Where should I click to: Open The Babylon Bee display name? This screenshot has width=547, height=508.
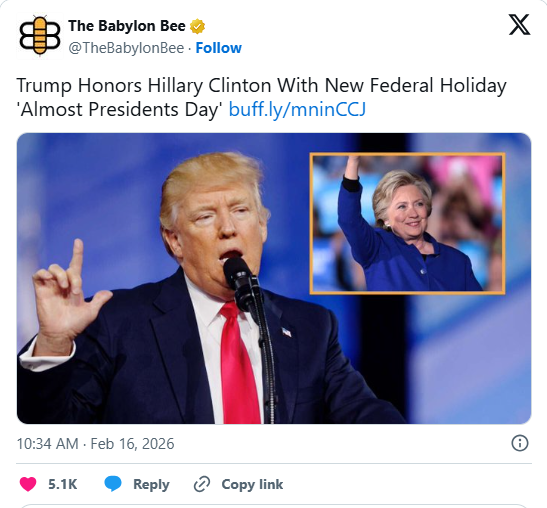coord(127,26)
